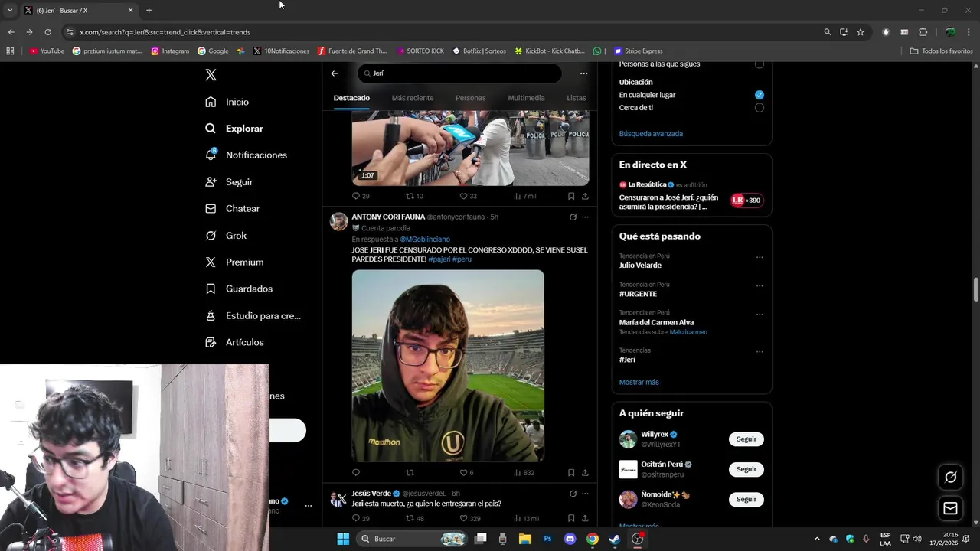This screenshot has height=551, width=980.
Task: Open the YouTube bookmark
Action: click(47, 51)
